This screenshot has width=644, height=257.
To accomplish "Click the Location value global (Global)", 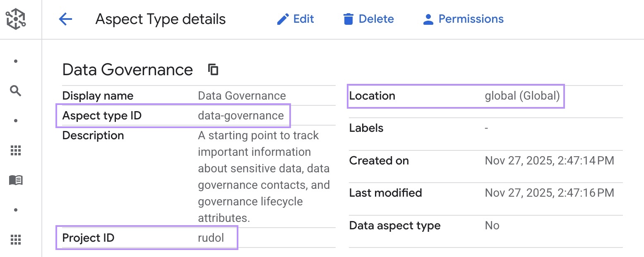I will [522, 96].
